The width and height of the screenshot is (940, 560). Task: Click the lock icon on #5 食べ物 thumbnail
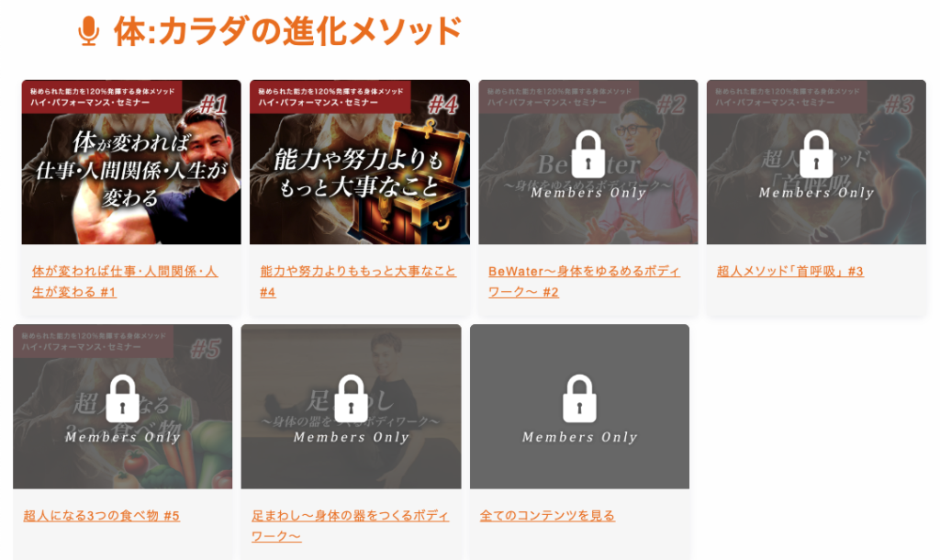(x=122, y=398)
